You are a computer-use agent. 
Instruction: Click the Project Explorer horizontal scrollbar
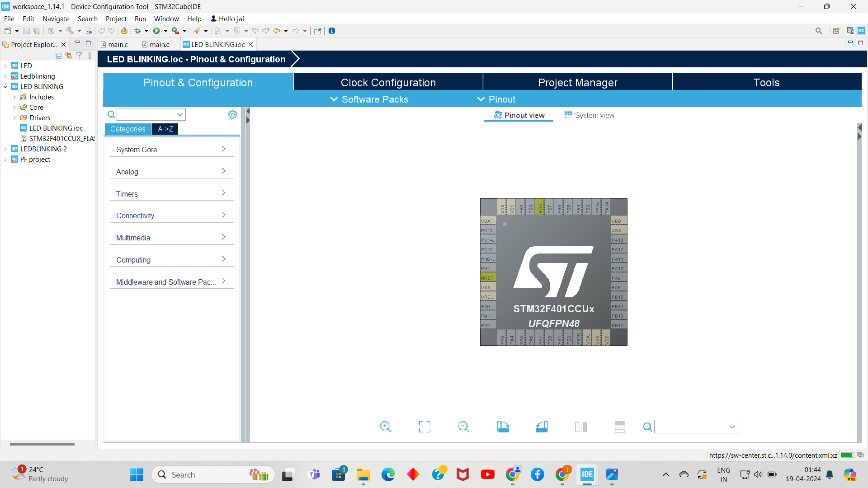pyautogui.click(x=42, y=444)
